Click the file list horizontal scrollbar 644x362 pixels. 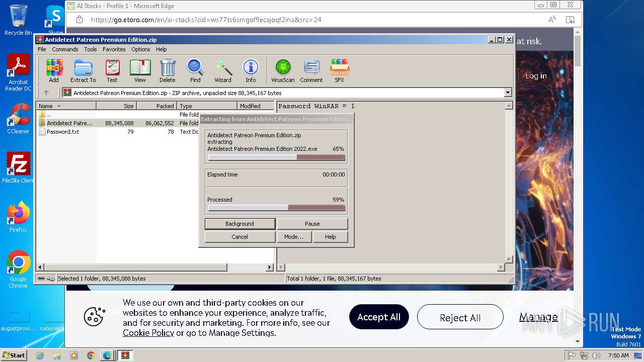pyautogui.click(x=155, y=267)
